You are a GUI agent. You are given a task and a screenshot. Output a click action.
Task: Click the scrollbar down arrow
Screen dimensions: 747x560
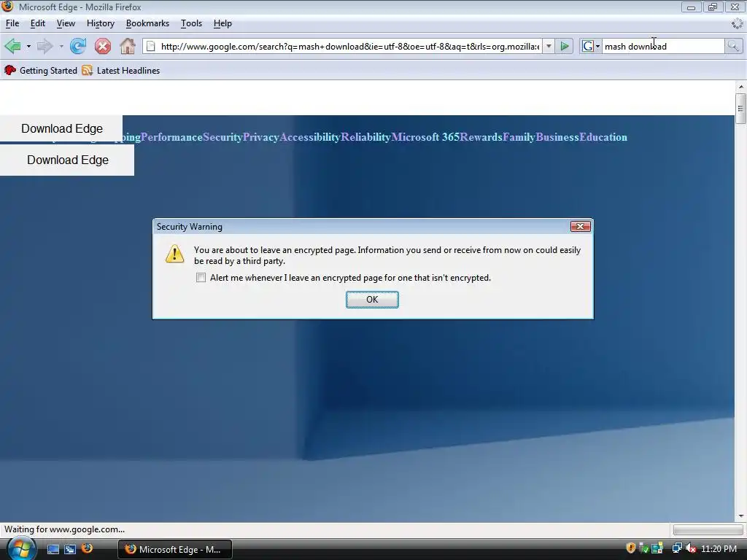(x=740, y=516)
